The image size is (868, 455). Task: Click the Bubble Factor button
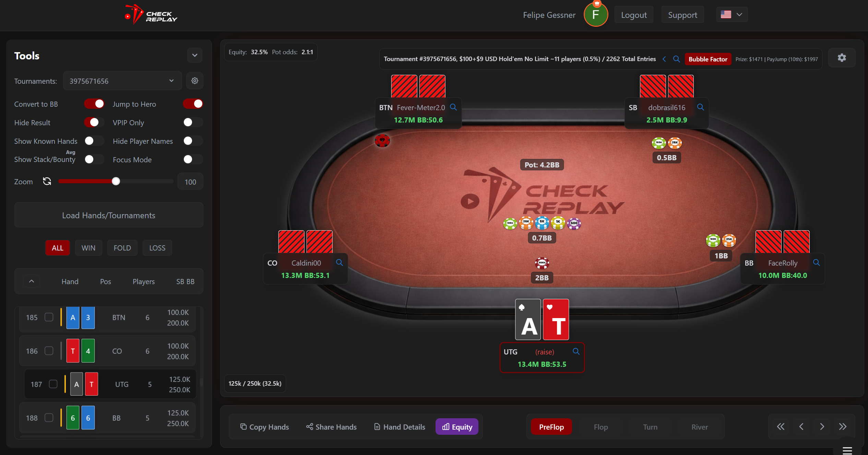[x=708, y=59]
